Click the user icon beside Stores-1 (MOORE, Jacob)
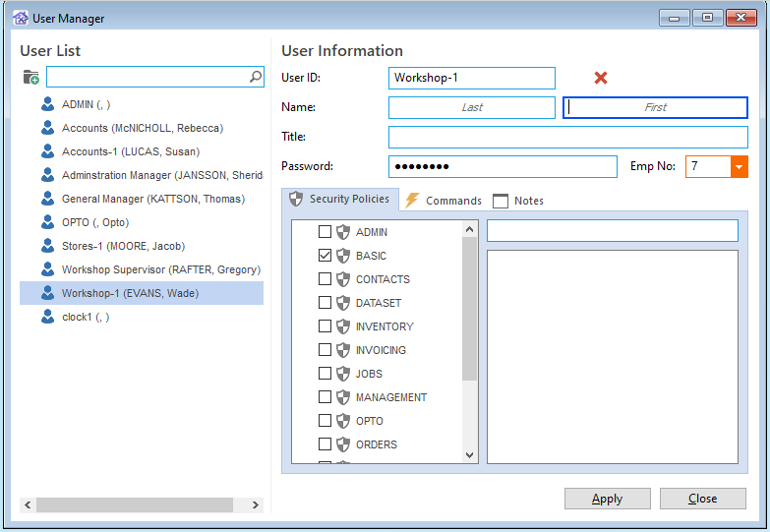770x532 pixels. (47, 246)
